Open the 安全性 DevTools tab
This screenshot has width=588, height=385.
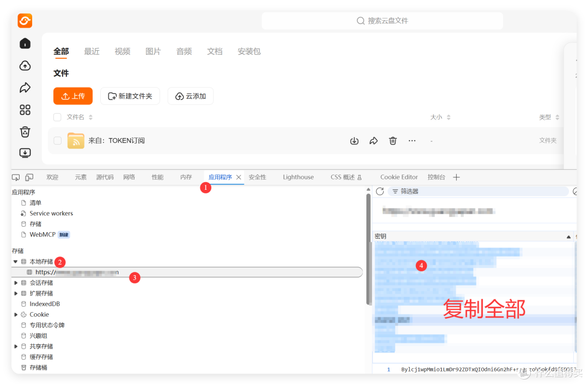click(258, 177)
